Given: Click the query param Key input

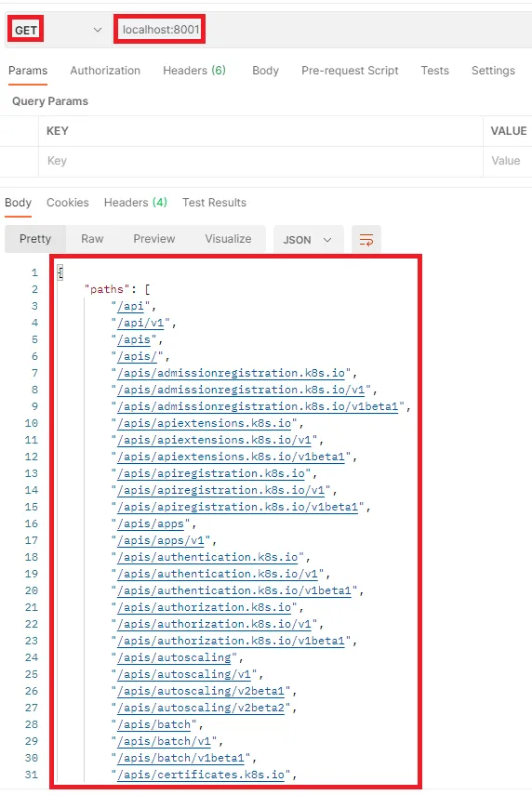Looking at the screenshot, I should [x=260, y=161].
